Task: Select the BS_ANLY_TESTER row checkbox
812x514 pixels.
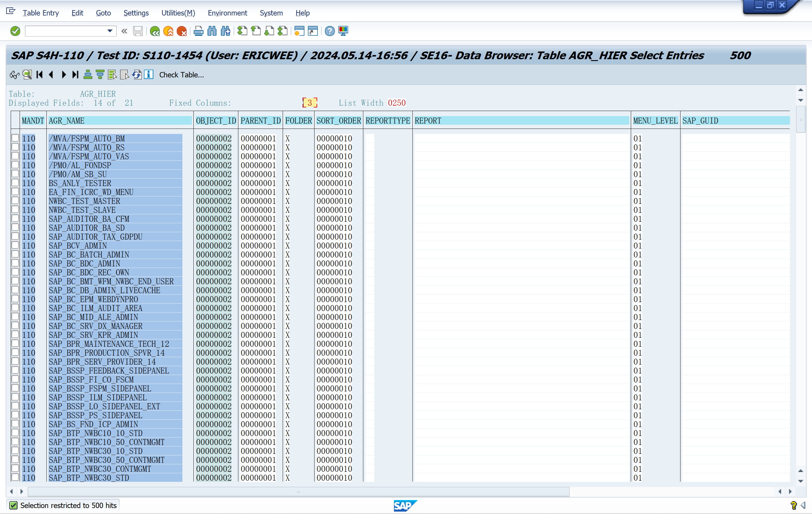Action: coord(15,183)
